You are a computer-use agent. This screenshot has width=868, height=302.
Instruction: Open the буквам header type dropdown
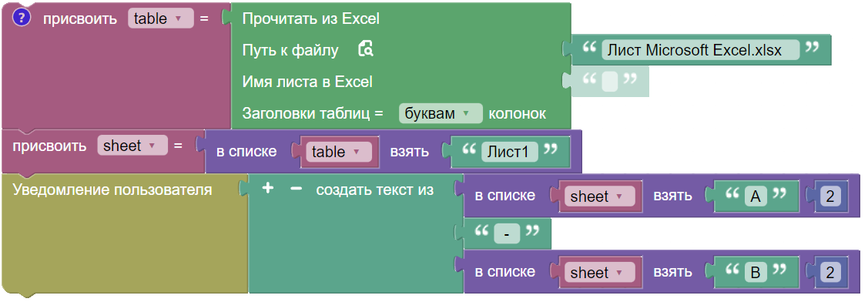(441, 113)
